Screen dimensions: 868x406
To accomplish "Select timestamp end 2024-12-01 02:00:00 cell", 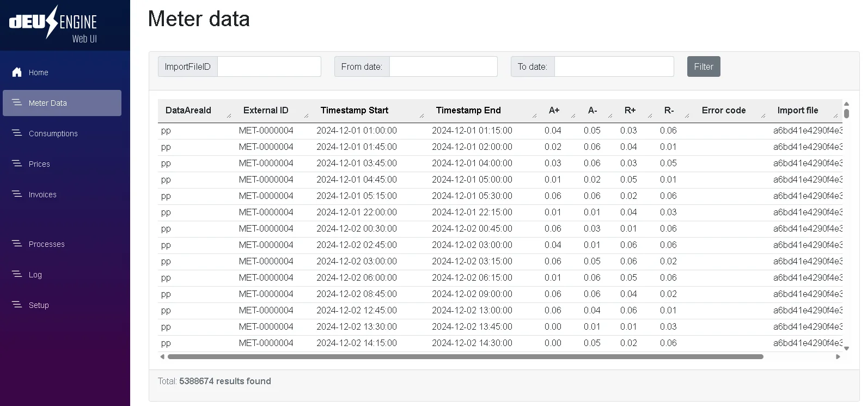I will pyautogui.click(x=472, y=147).
